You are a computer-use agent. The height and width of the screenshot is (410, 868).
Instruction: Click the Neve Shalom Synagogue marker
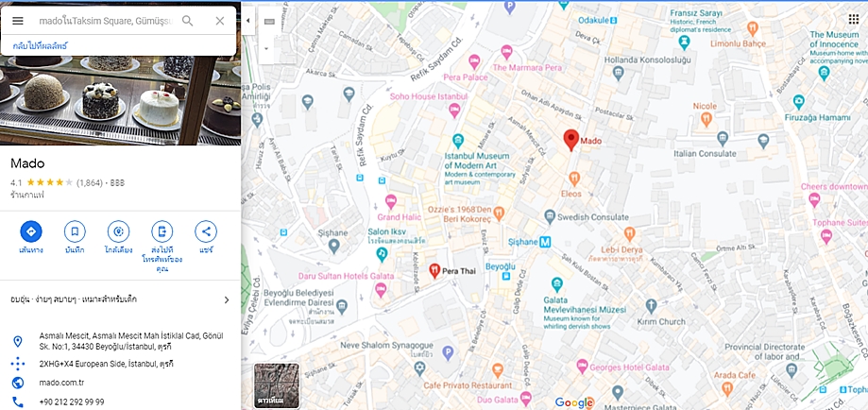[x=420, y=367]
